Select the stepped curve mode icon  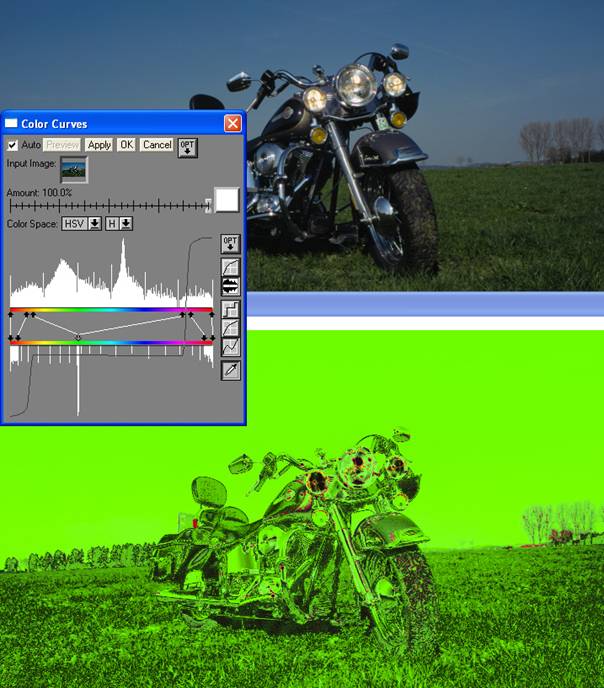click(x=230, y=309)
